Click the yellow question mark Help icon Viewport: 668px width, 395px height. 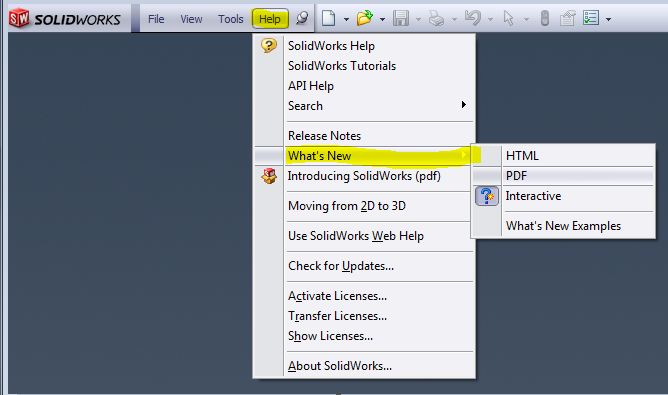pyautogui.click(x=269, y=45)
